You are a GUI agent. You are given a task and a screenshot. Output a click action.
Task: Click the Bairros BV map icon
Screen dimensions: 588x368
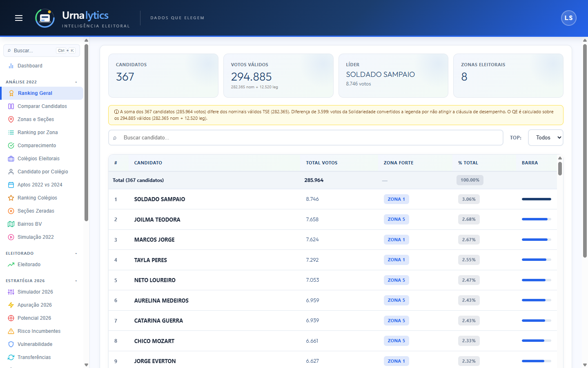click(11, 224)
